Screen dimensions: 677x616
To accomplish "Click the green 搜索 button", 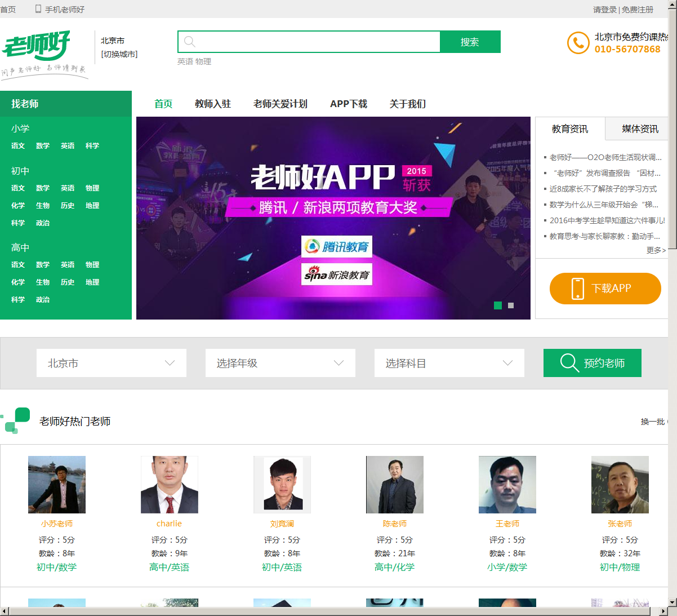I will point(470,42).
